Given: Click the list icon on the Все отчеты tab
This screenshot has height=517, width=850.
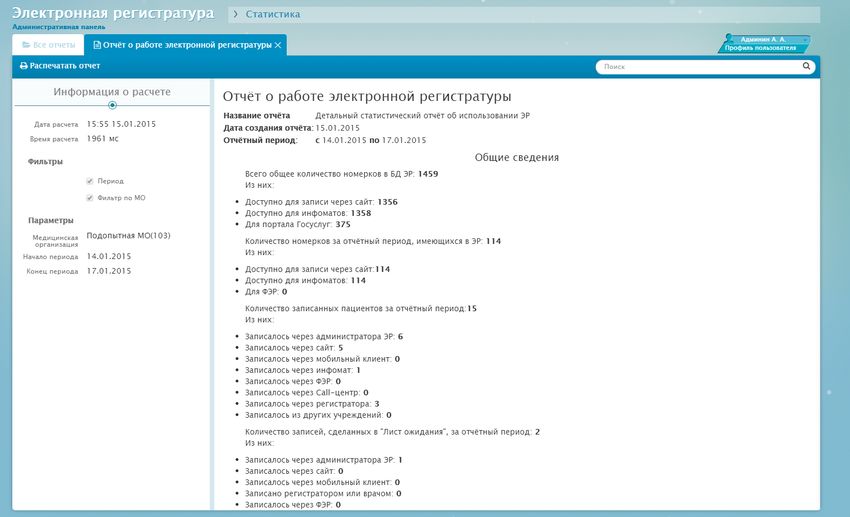Looking at the screenshot, I should 26,46.
